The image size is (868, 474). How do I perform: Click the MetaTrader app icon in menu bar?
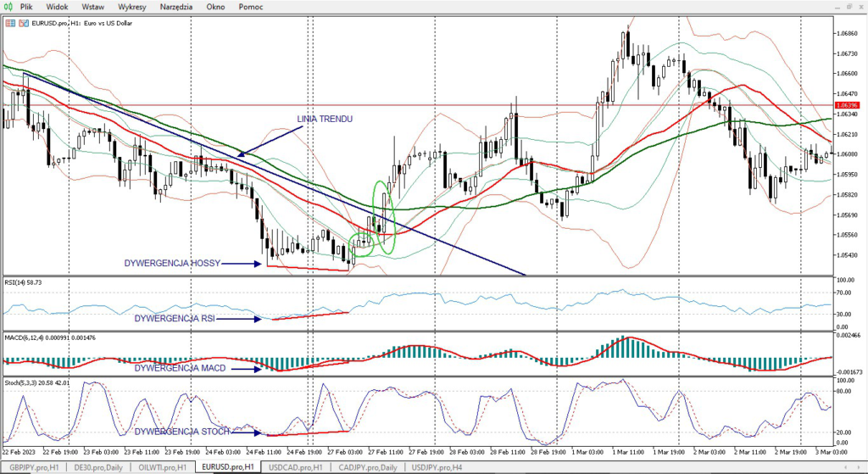pyautogui.click(x=8, y=6)
